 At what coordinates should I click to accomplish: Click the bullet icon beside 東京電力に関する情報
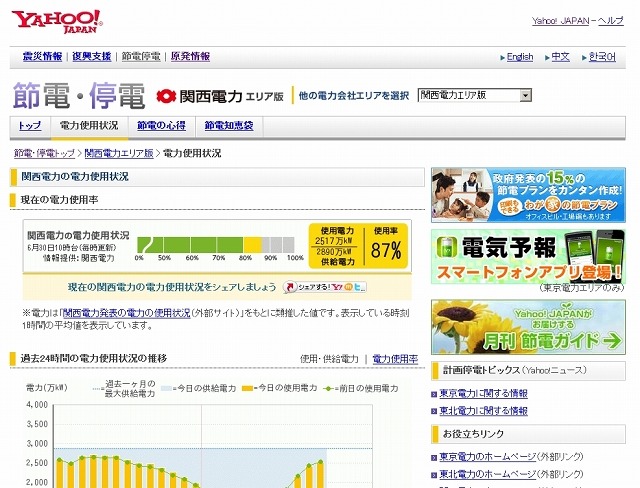pyautogui.click(x=434, y=395)
